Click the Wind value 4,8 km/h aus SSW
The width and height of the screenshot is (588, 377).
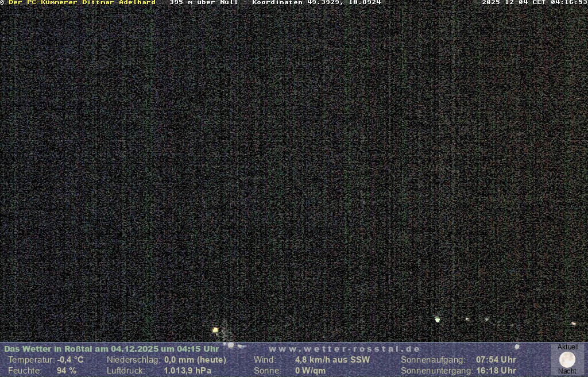[332, 360]
